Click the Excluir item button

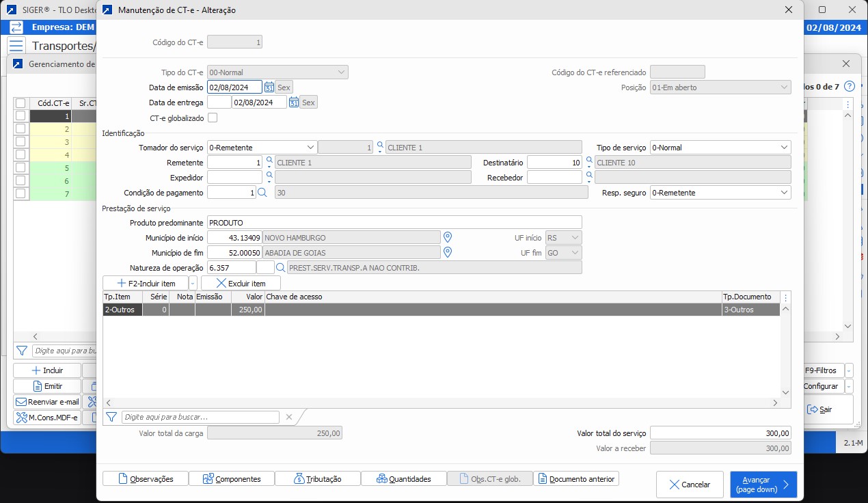pyautogui.click(x=241, y=283)
